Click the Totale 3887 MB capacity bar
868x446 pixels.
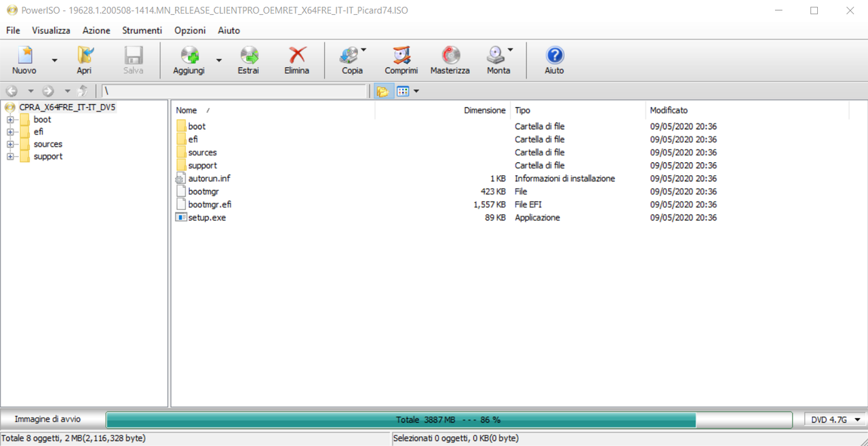click(x=449, y=420)
